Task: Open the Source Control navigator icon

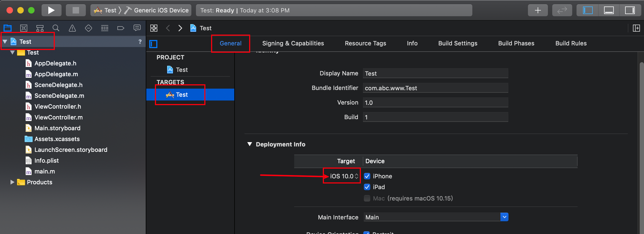Action: coord(24,28)
